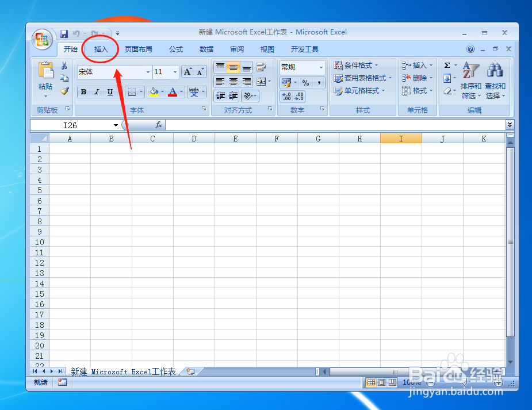Open Excel Help question mark

tap(470, 49)
